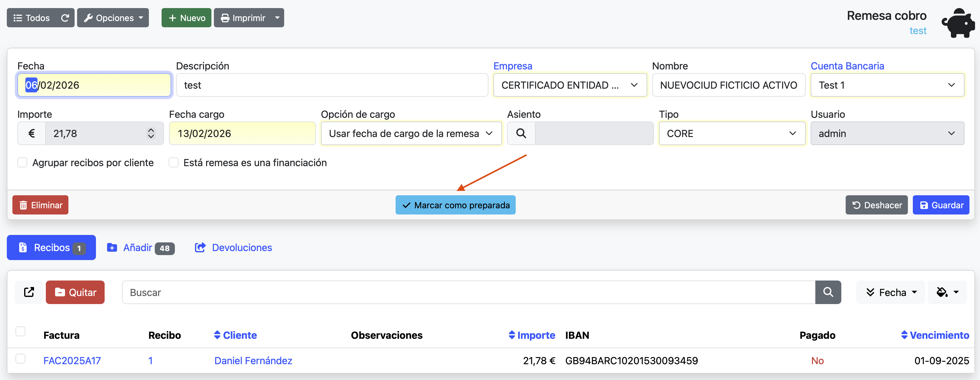Click the printer icon on Imprimir
Screen dimensions: 980x380
coord(225,18)
